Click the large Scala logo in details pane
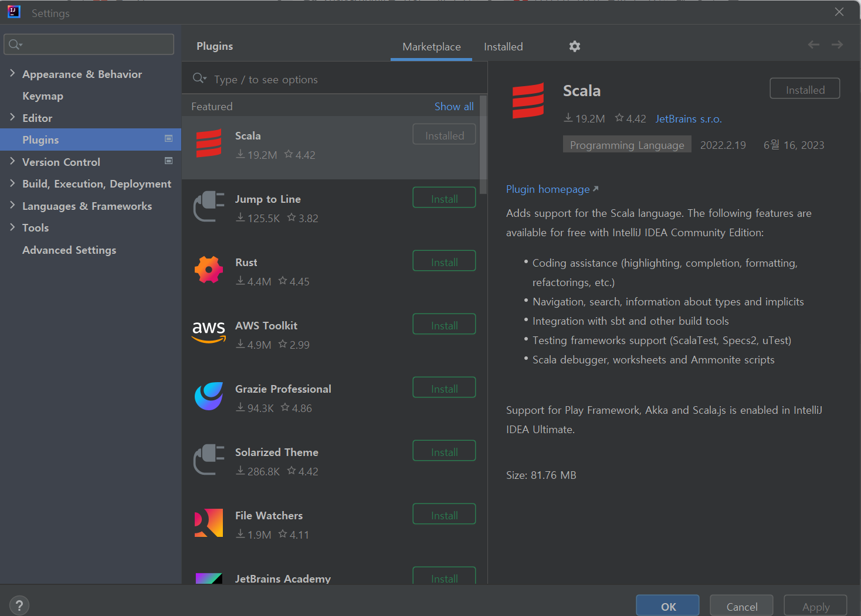861x616 pixels. (528, 101)
